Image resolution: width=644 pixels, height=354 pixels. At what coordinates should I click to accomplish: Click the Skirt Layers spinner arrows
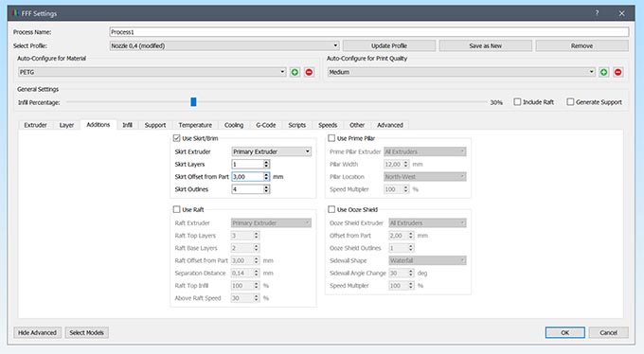pos(266,165)
